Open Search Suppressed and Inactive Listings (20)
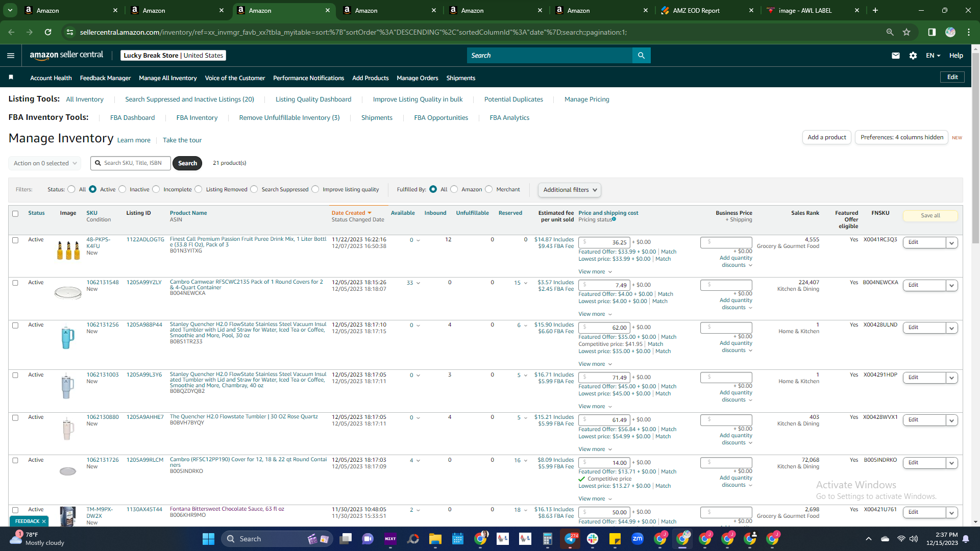This screenshot has width=980, height=551. (x=189, y=99)
